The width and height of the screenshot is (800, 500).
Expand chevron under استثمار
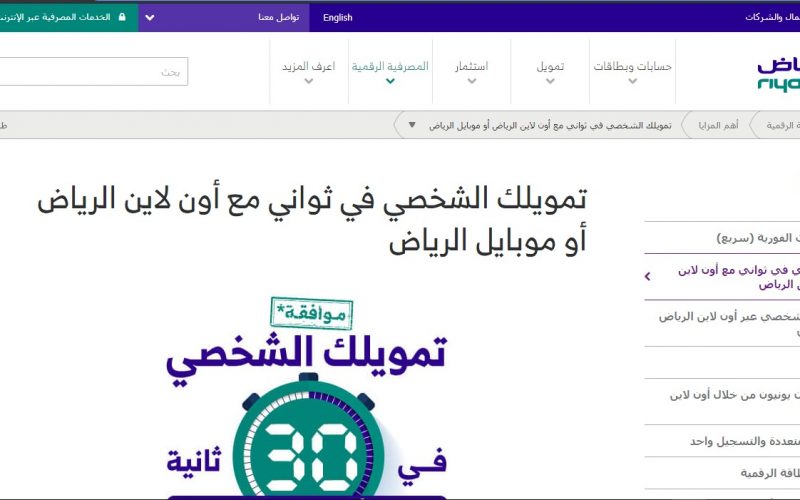pos(472,81)
